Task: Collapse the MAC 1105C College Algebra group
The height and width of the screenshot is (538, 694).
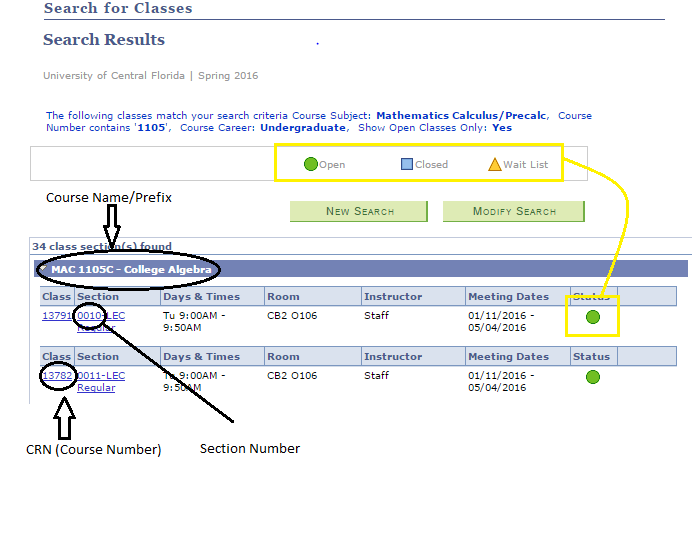Action: pos(42,269)
